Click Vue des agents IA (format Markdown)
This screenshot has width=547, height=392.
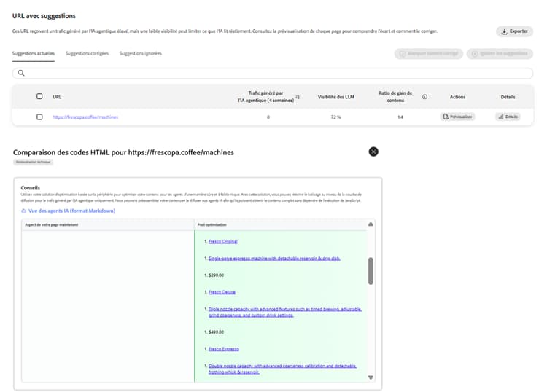click(x=72, y=211)
